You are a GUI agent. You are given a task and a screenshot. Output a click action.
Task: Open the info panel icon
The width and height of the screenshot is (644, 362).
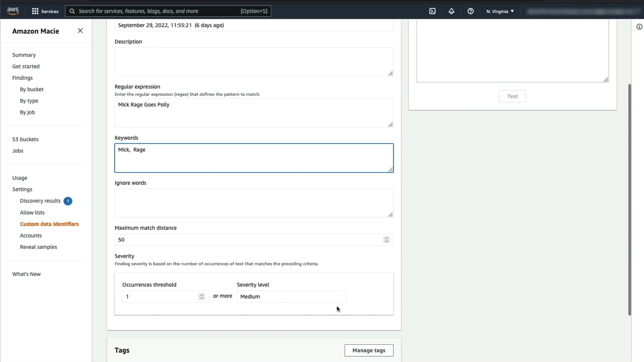(639, 27)
